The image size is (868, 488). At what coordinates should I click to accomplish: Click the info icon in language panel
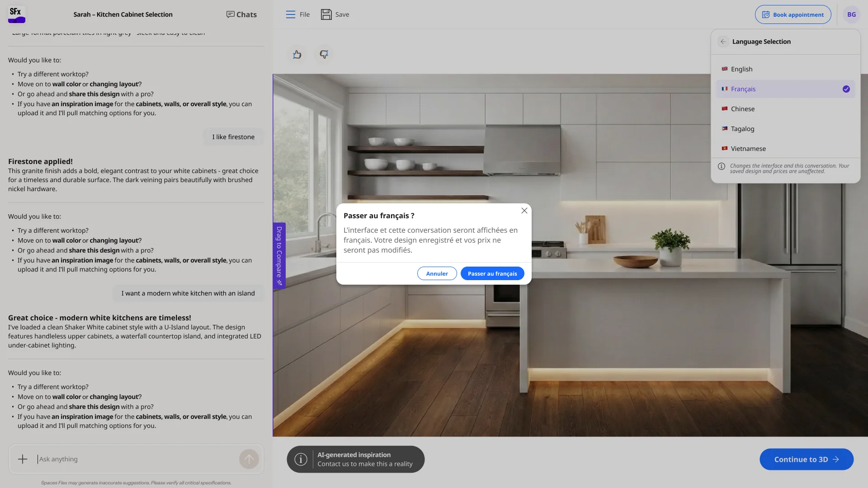pyautogui.click(x=722, y=166)
